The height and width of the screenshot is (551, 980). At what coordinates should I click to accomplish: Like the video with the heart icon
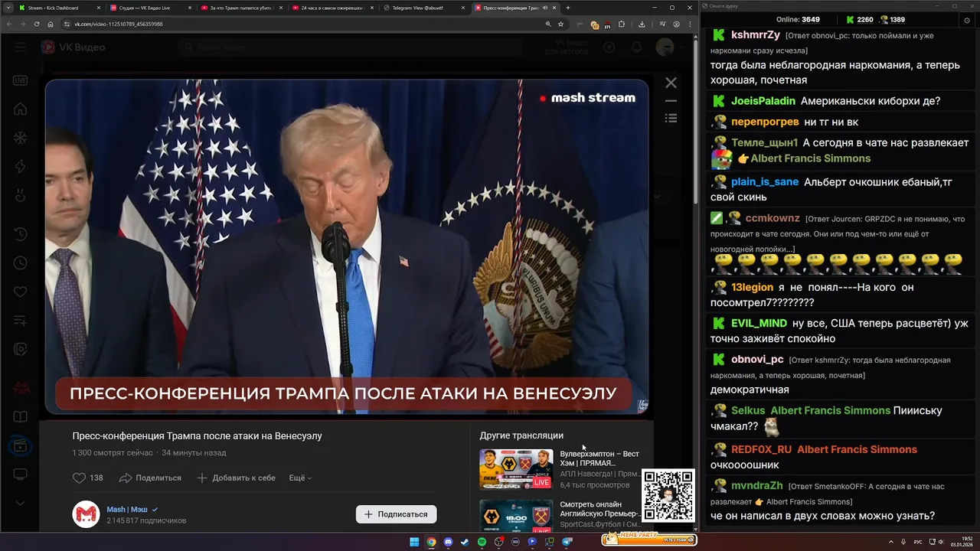[x=79, y=478]
